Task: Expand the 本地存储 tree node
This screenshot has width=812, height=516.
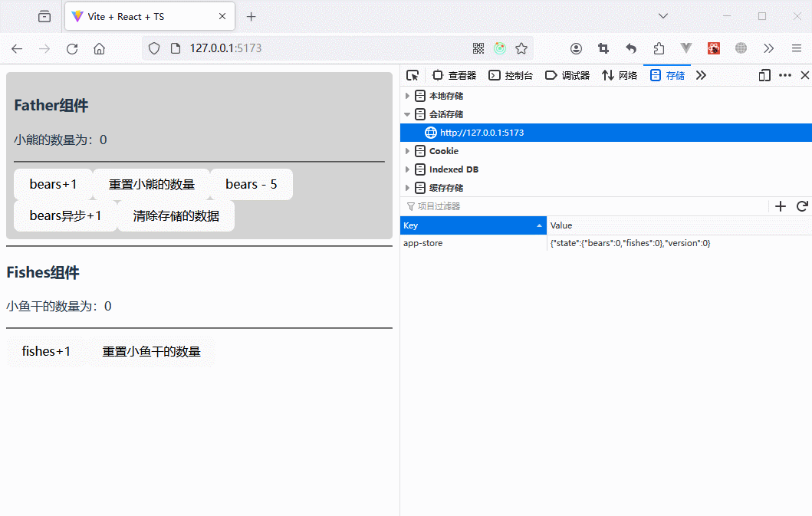Action: click(408, 96)
